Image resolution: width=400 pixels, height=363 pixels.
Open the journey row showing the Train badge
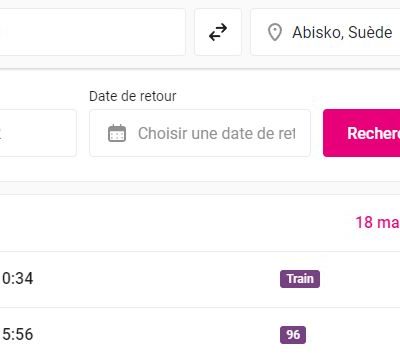pyautogui.click(x=200, y=279)
